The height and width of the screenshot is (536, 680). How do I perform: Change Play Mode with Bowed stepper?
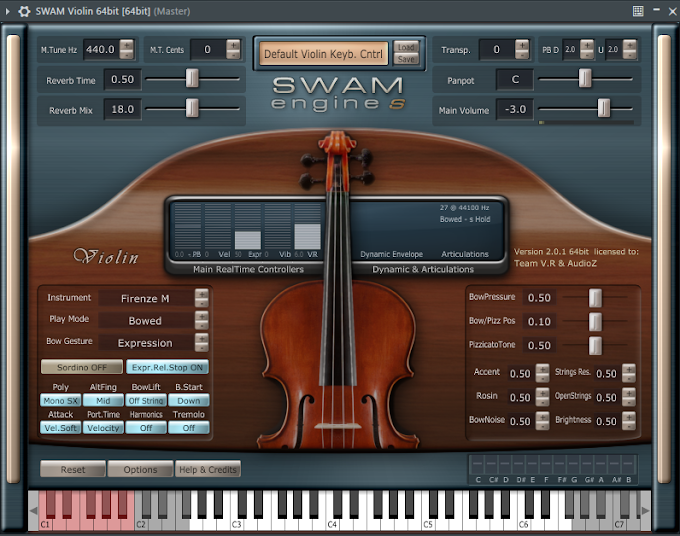coord(201,320)
